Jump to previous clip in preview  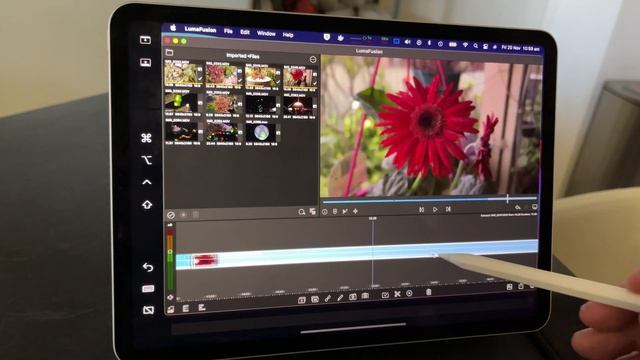coord(421,210)
